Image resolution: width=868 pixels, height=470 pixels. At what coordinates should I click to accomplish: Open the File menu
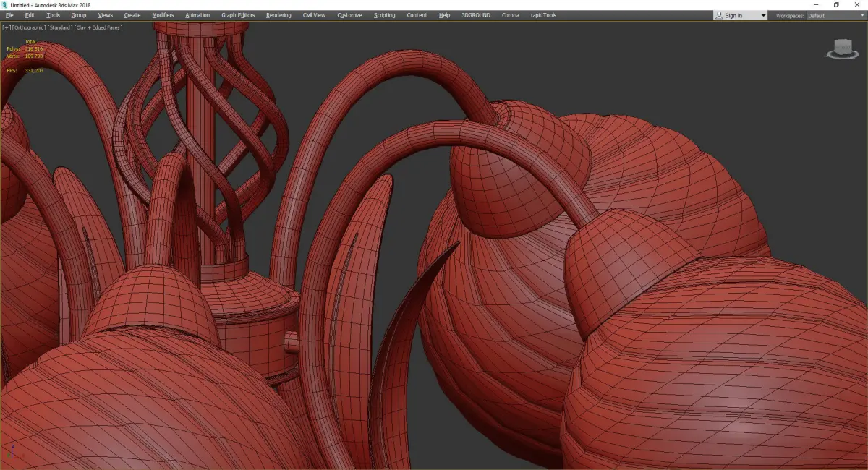[9, 15]
